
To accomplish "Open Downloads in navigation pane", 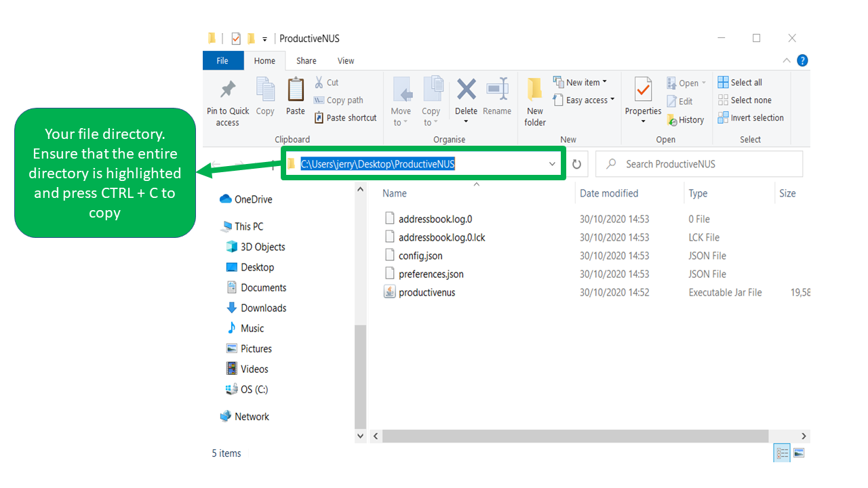I will (x=256, y=308).
